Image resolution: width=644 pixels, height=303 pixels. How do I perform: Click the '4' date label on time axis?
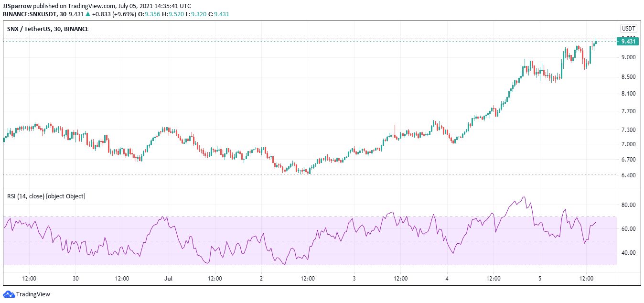(447, 278)
